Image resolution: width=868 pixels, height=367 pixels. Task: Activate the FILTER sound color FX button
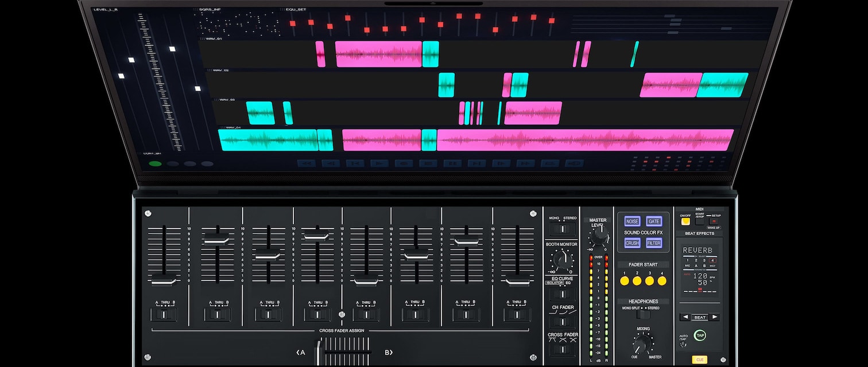pos(654,243)
